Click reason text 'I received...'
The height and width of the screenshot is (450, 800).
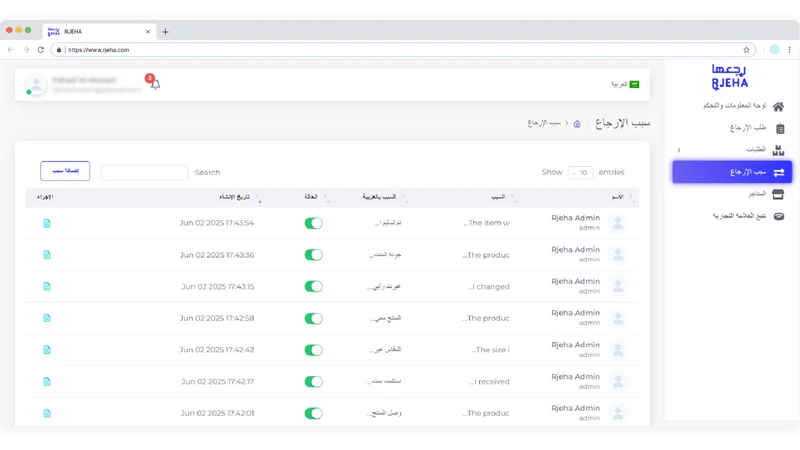pos(489,382)
